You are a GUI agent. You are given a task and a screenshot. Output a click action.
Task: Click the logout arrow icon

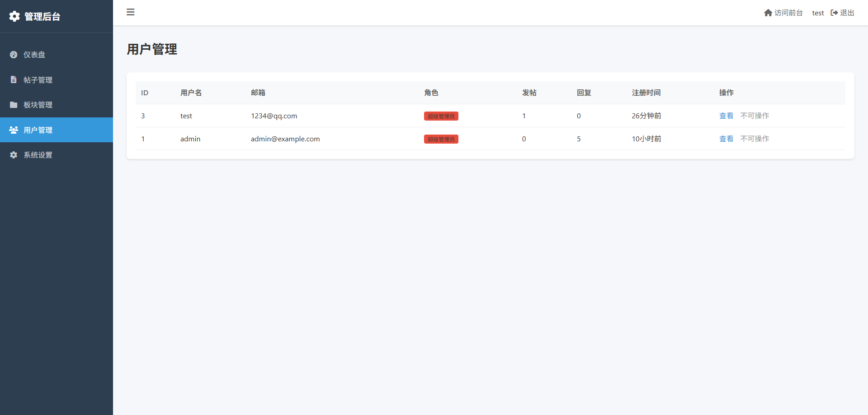834,13
